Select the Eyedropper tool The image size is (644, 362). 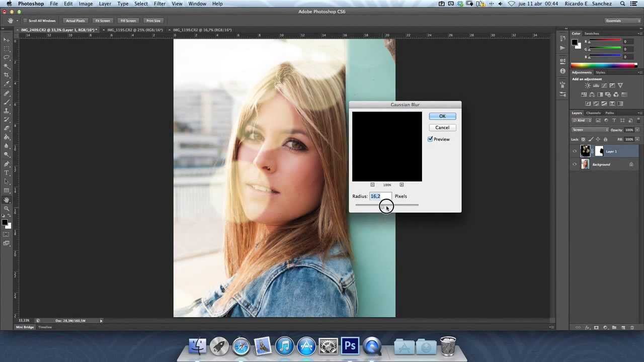(7, 84)
